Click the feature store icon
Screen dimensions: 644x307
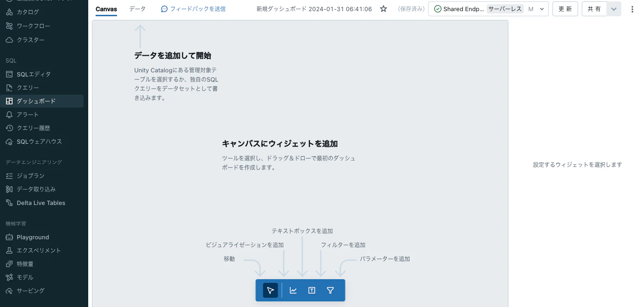(x=9, y=264)
